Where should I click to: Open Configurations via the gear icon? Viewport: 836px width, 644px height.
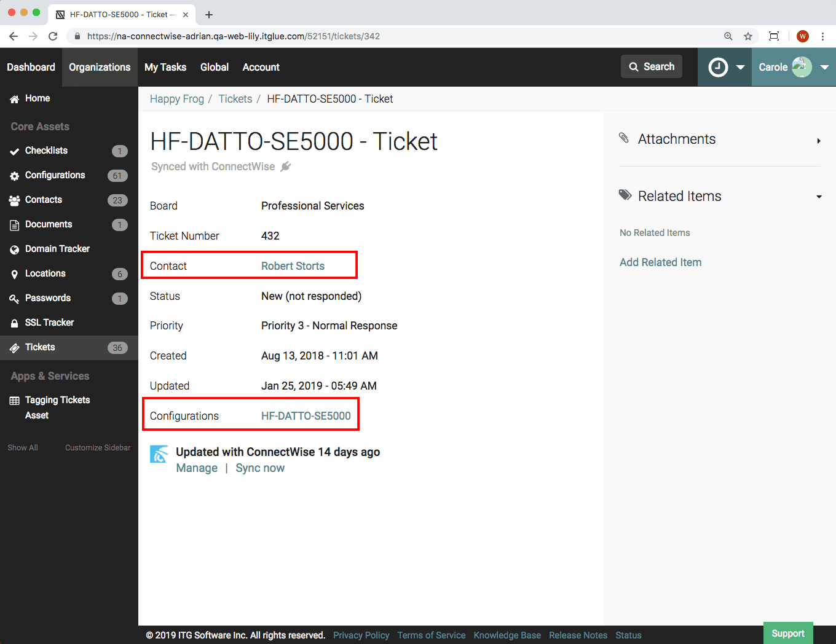click(x=55, y=175)
